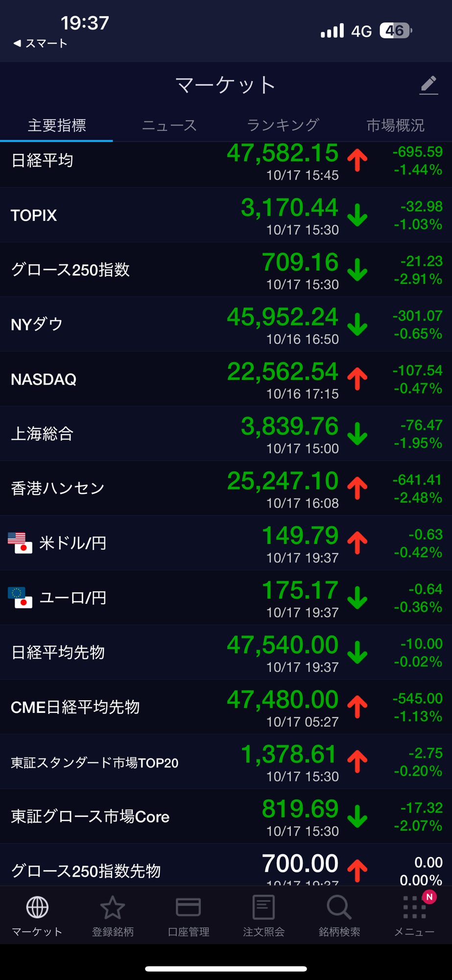Image resolution: width=452 pixels, height=980 pixels.
Task: Open 銘柄検索 magnifier icon
Action: (339, 907)
